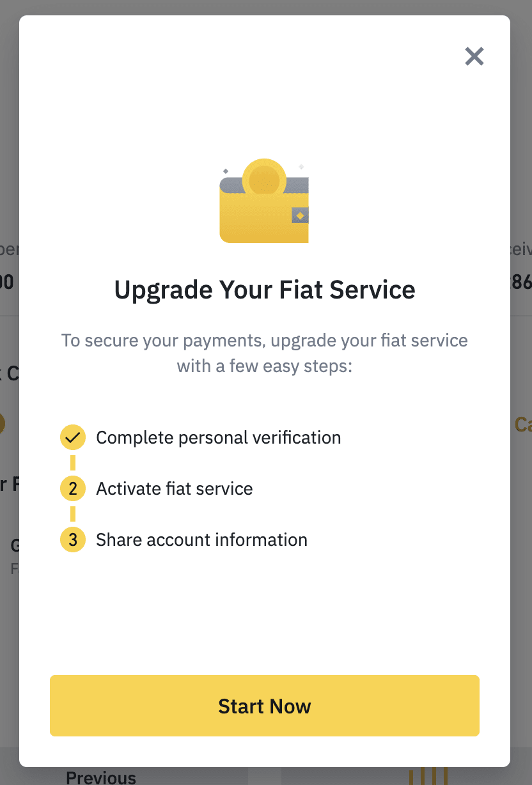Select the step 3 number badge

(x=73, y=540)
